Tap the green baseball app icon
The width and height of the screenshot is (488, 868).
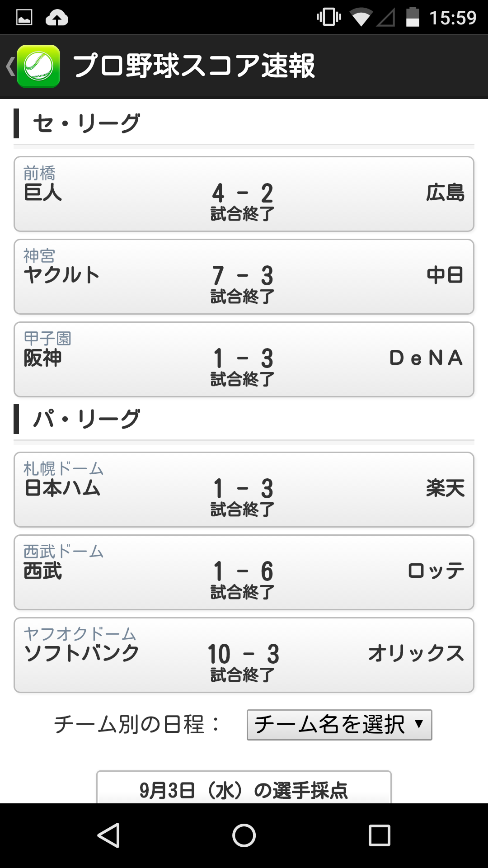[x=38, y=66]
